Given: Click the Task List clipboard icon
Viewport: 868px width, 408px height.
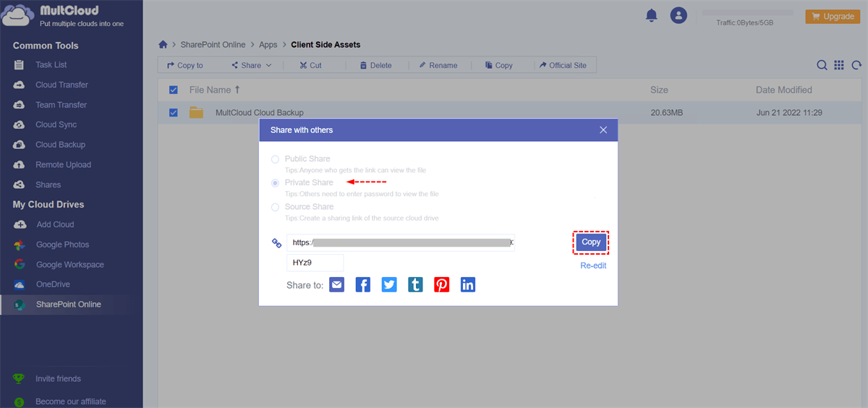Looking at the screenshot, I should [x=20, y=65].
